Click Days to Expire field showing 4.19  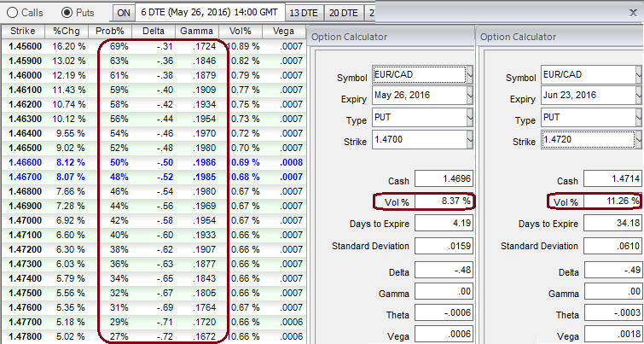[x=444, y=224]
